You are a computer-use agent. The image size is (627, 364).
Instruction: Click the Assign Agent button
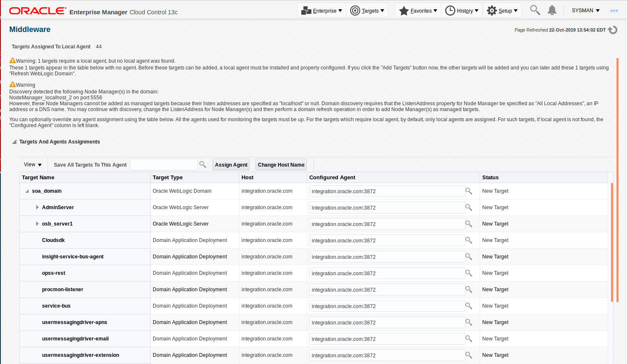click(231, 165)
